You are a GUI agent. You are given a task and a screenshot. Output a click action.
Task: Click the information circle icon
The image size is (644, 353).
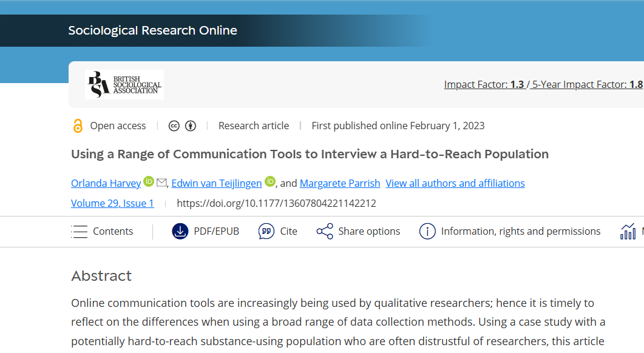(x=427, y=231)
